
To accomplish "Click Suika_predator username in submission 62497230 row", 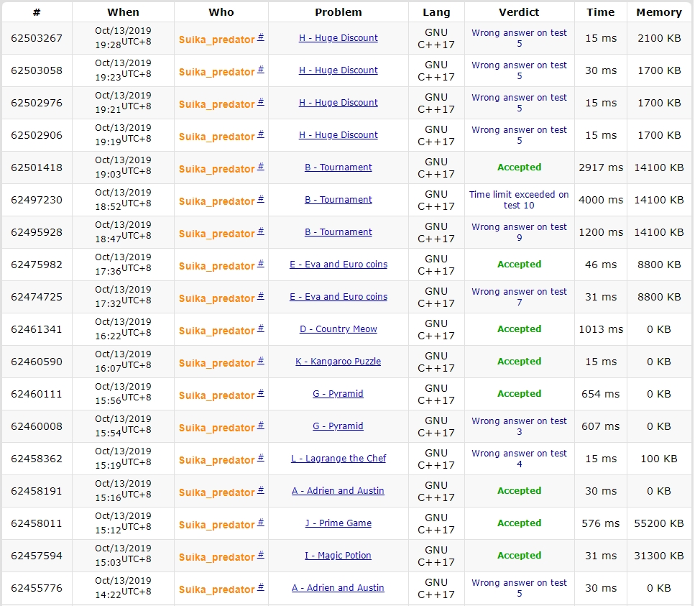I will [x=216, y=201].
